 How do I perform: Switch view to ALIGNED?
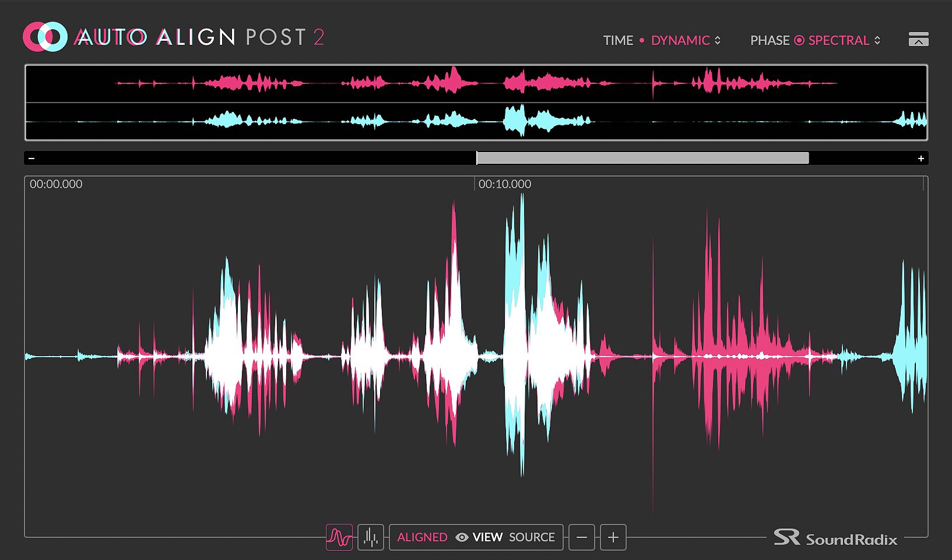coord(422,537)
